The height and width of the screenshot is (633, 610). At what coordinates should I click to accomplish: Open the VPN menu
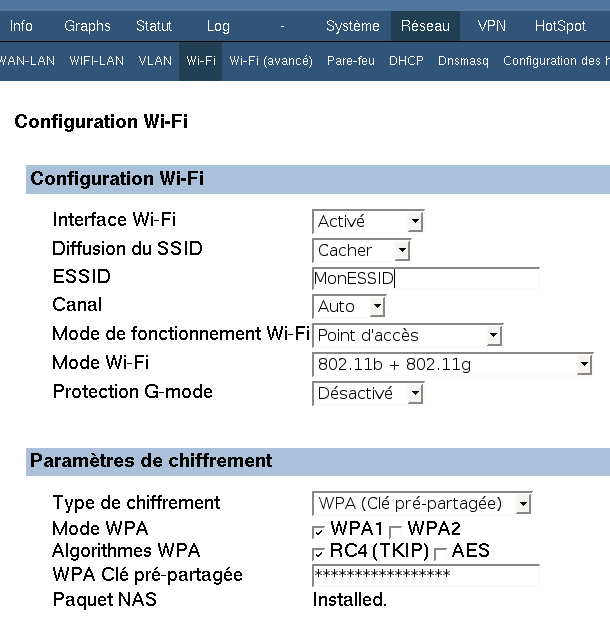tap(491, 26)
